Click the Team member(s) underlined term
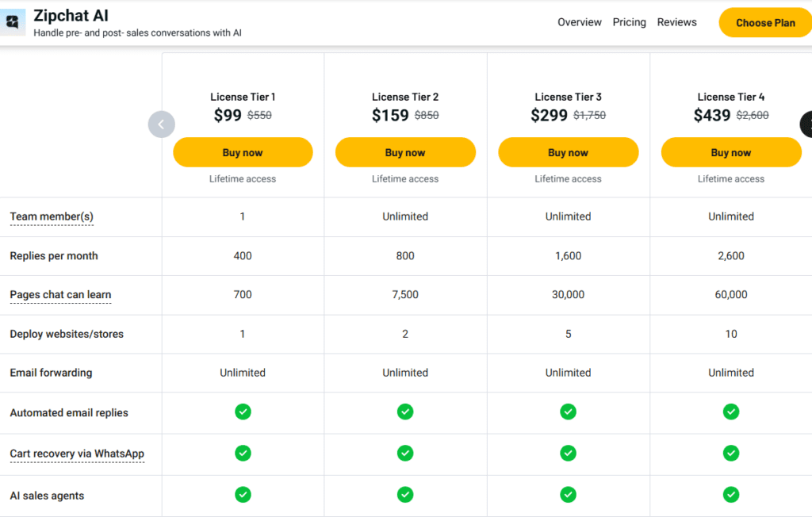Screen dimensions: 812x517 (x=51, y=216)
